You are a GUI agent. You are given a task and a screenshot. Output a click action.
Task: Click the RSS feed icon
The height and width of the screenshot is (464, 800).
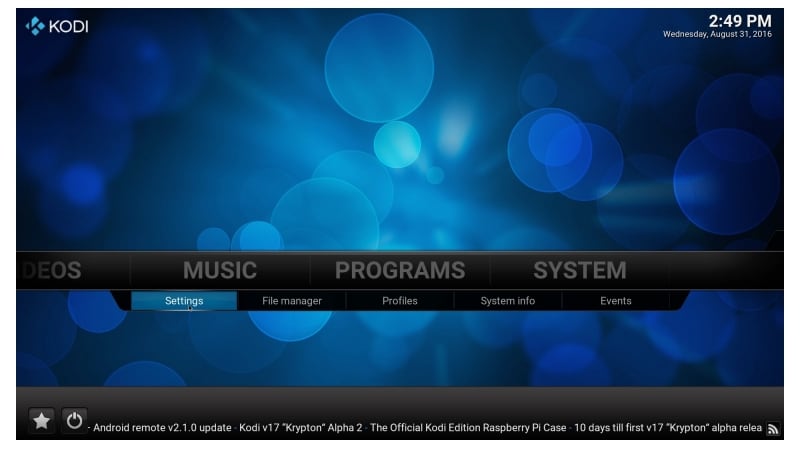[x=772, y=428]
